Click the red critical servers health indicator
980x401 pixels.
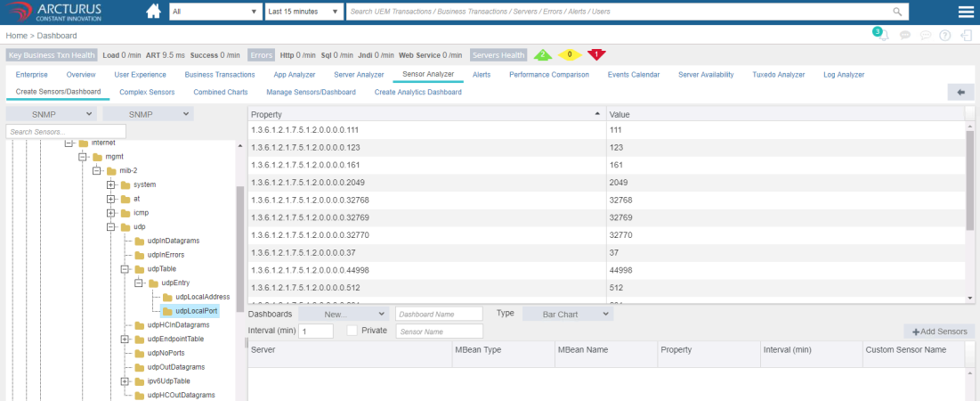coord(596,54)
